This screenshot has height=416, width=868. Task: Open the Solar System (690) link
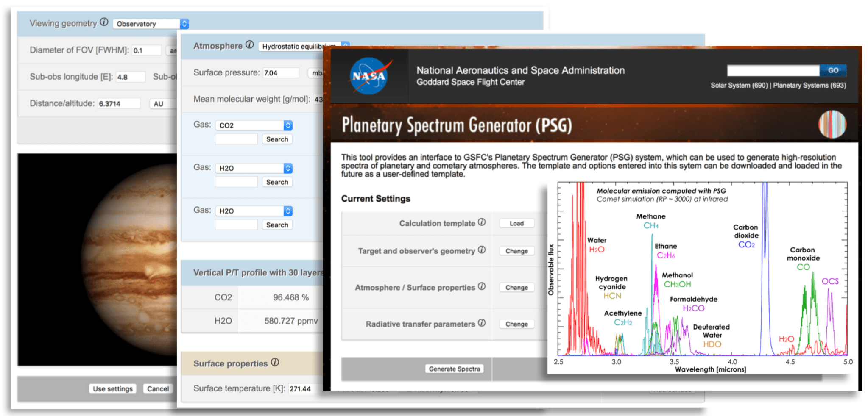[x=739, y=86]
